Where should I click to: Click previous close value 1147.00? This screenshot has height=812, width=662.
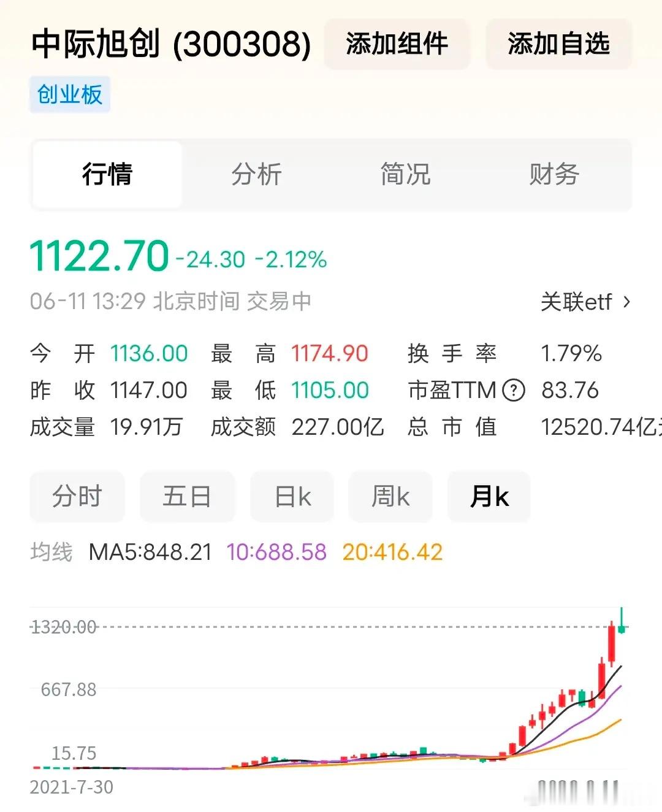tap(149, 390)
